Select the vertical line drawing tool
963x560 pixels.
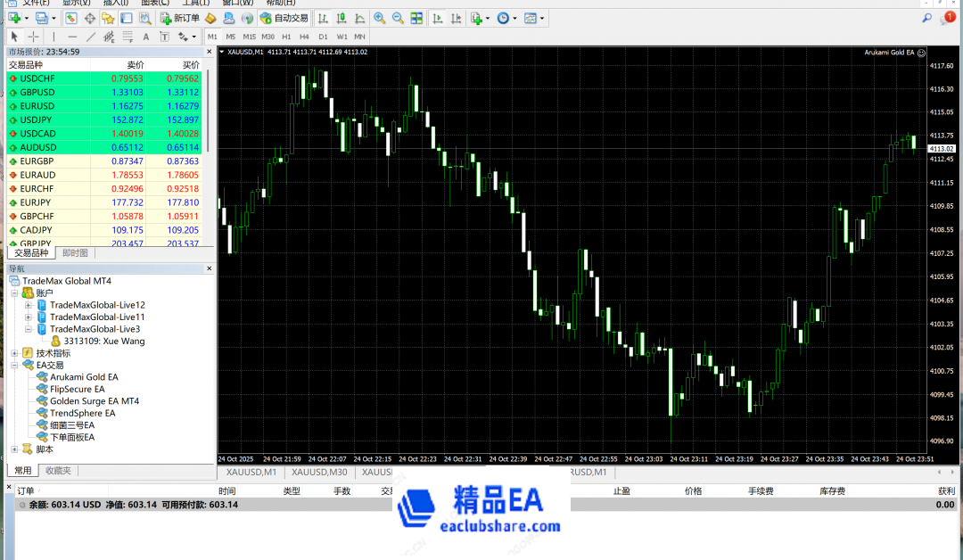click(x=53, y=37)
